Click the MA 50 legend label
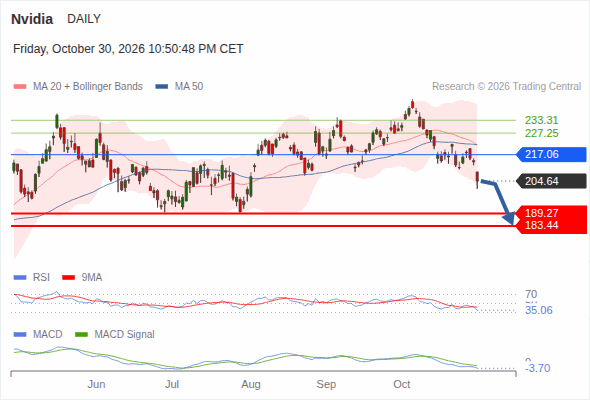The image size is (590, 400). (x=189, y=87)
